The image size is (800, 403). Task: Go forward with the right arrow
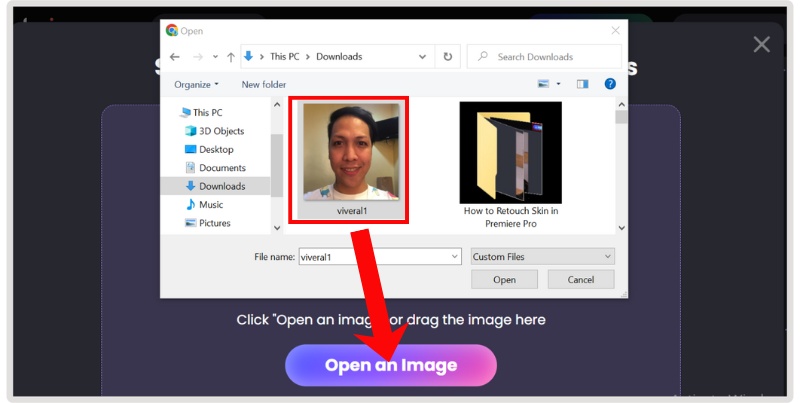(197, 57)
